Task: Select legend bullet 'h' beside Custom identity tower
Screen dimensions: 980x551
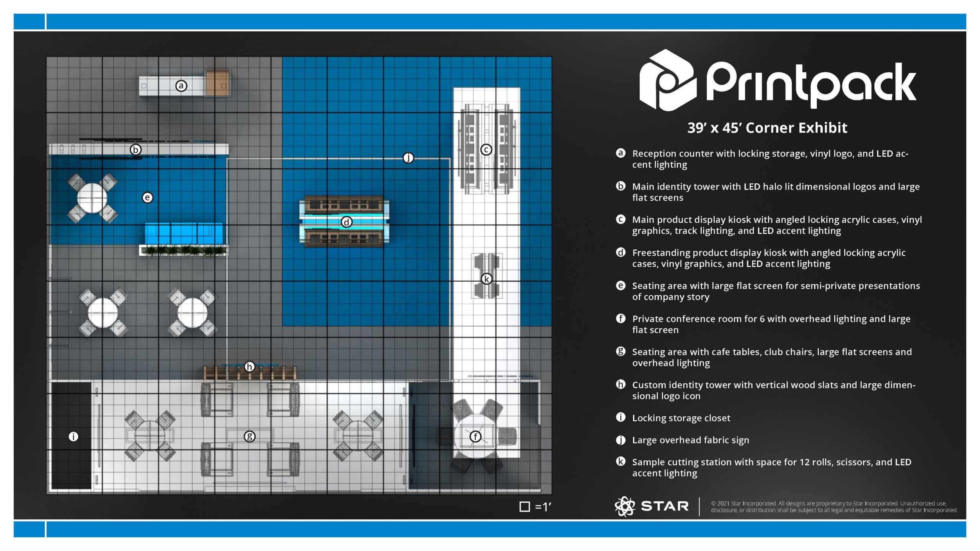Action: [621, 384]
